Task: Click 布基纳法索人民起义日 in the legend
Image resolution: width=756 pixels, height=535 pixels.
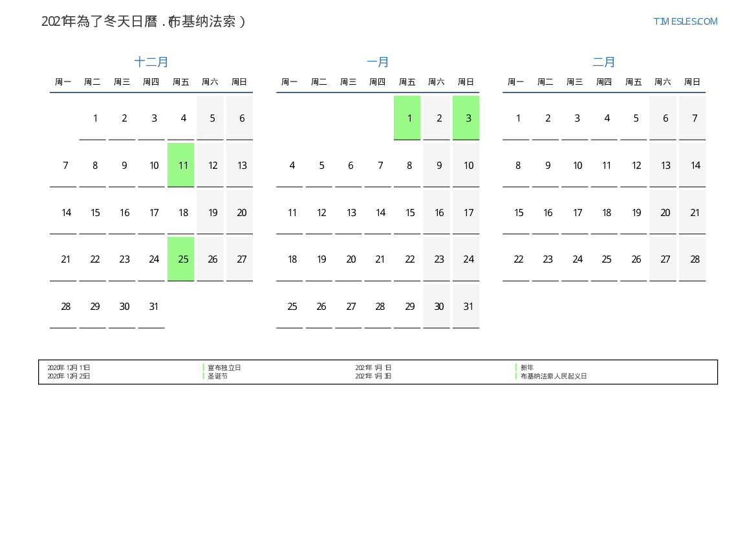Action: [553, 376]
